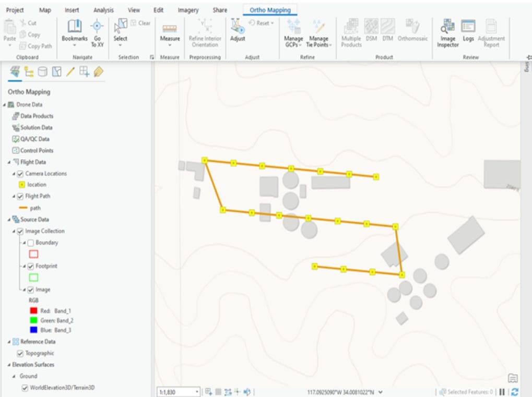The height and width of the screenshot is (397, 532).
Task: Toggle the Topographic basemap checkbox
Action: click(21, 354)
